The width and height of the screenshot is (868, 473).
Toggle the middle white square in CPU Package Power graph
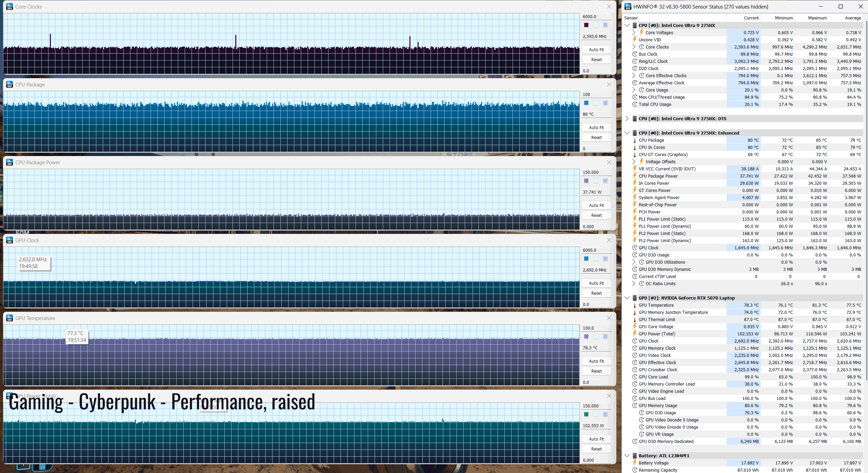pos(596,181)
